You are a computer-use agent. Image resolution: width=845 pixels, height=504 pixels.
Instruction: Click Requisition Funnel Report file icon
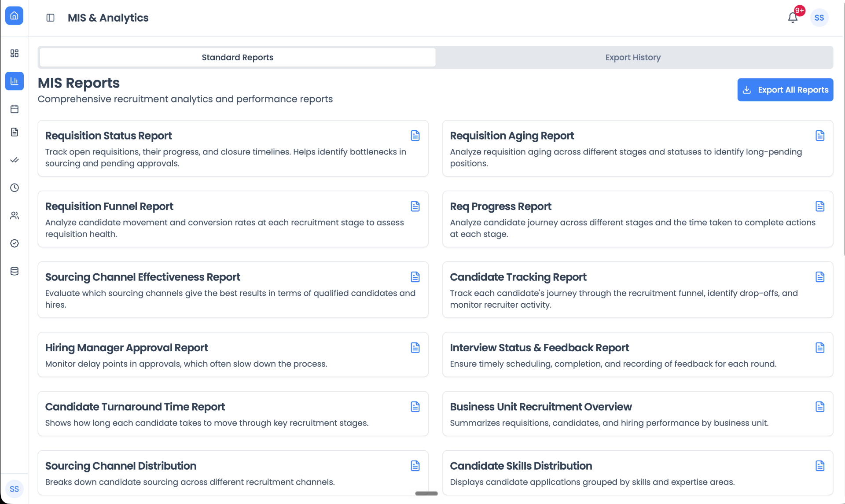[415, 206]
